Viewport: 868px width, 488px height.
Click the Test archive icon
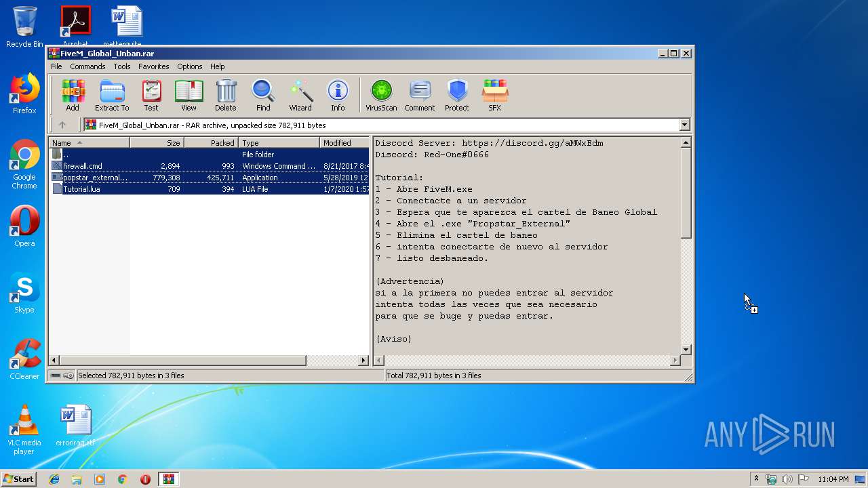pyautogui.click(x=151, y=95)
